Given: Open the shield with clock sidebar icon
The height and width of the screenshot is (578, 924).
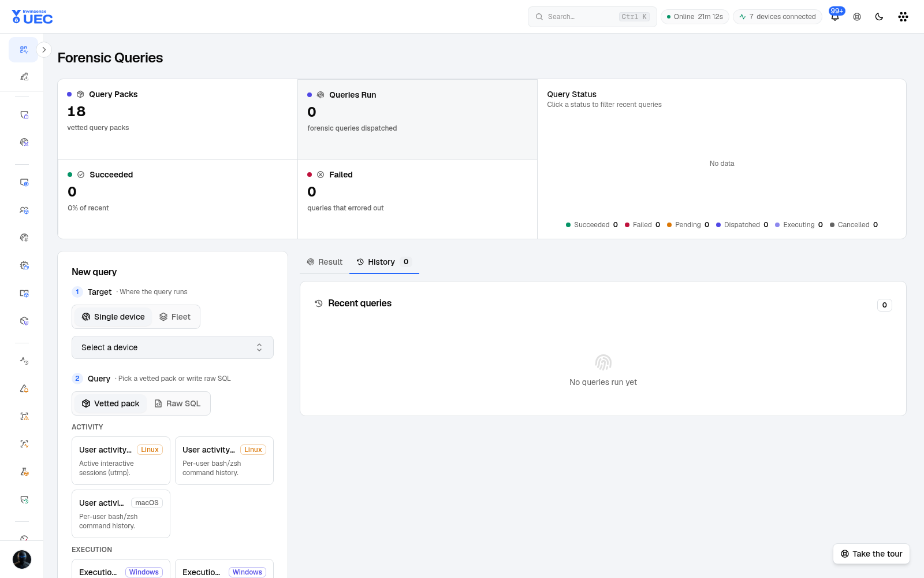Looking at the screenshot, I should [24, 499].
